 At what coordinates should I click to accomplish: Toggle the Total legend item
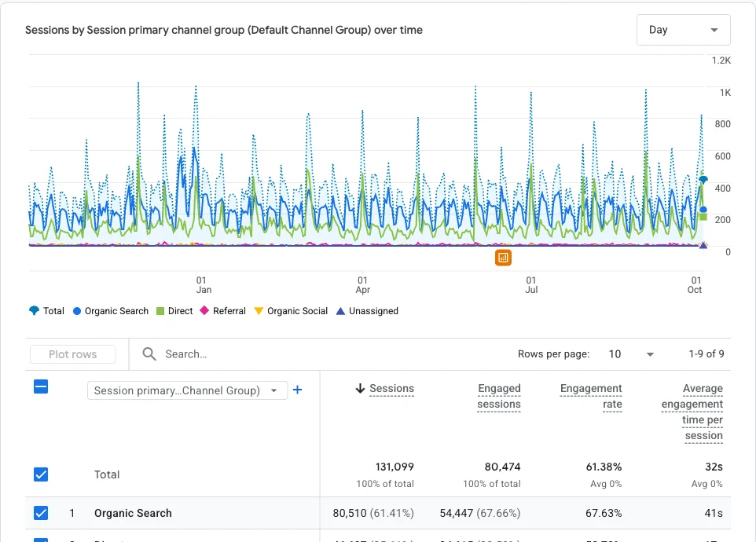(x=46, y=311)
